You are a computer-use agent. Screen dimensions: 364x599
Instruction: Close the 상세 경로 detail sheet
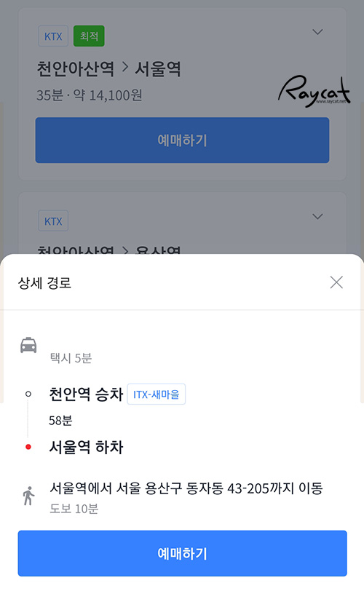336,282
